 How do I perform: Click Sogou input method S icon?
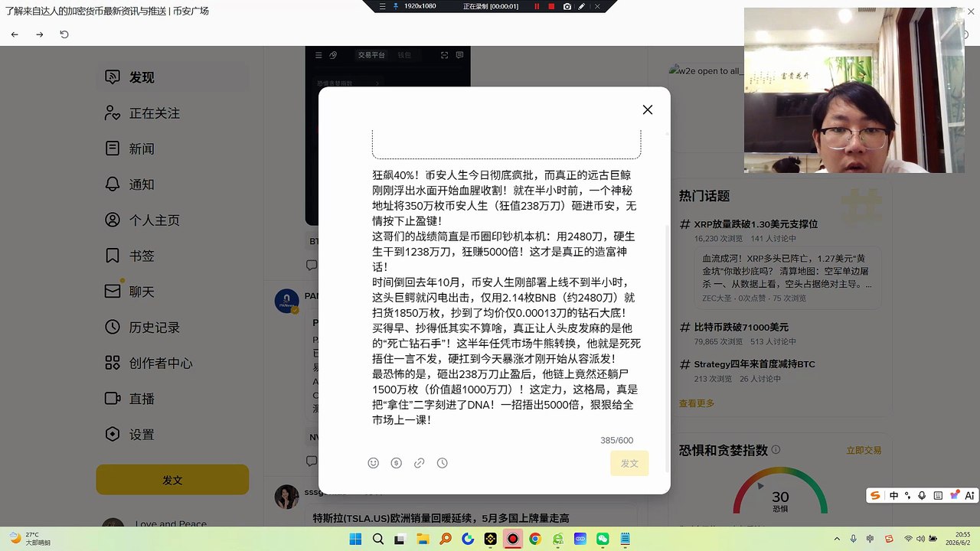(876, 496)
